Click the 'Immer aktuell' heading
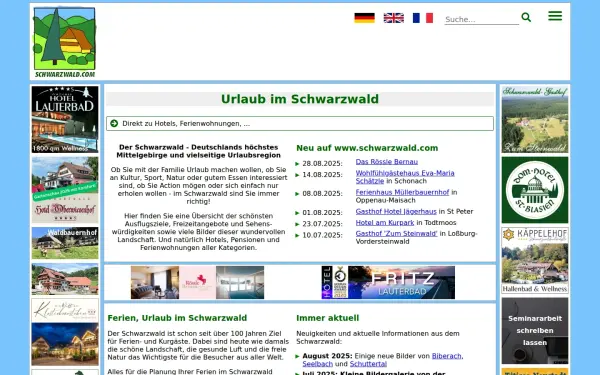Viewport: 600px width, 375px height. point(328,318)
